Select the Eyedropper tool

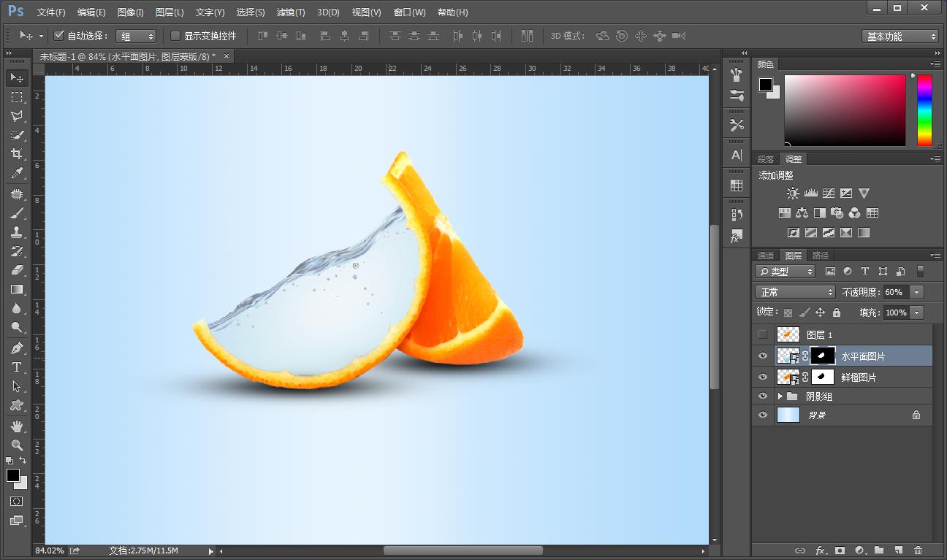click(16, 173)
